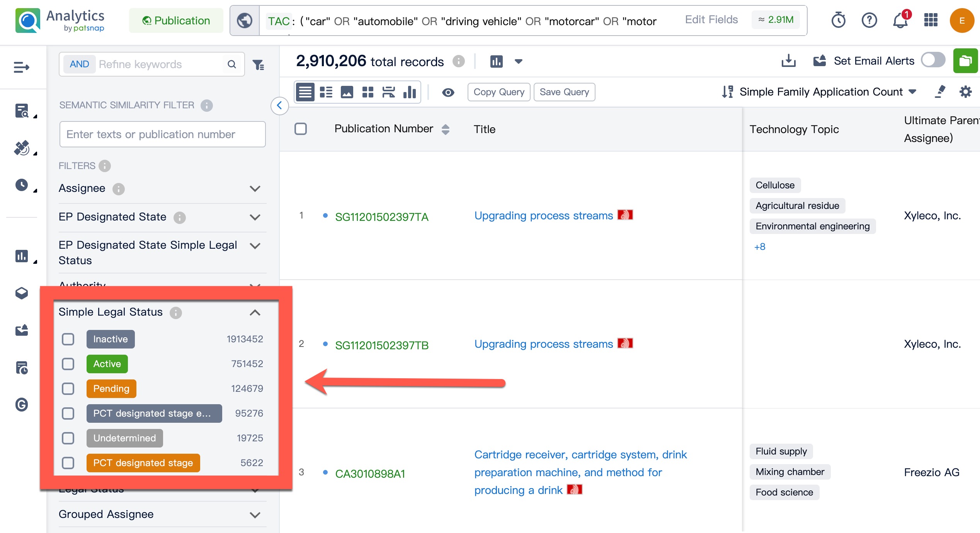Toggle Set Email Alerts switch
Viewport: 980px width, 533px height.
933,60
